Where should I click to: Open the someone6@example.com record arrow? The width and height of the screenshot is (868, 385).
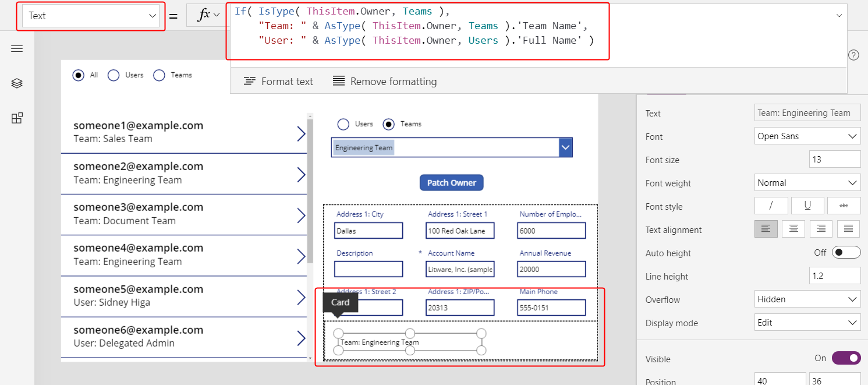(x=301, y=338)
